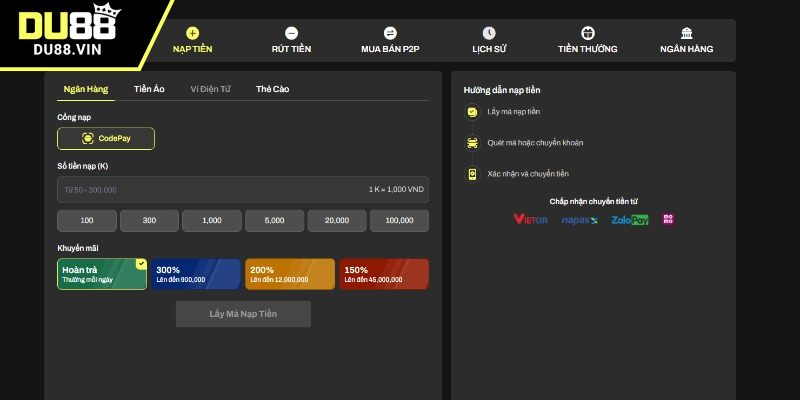Select the red 150% promotion card
This screenshot has height=400, width=800.
tap(384, 274)
